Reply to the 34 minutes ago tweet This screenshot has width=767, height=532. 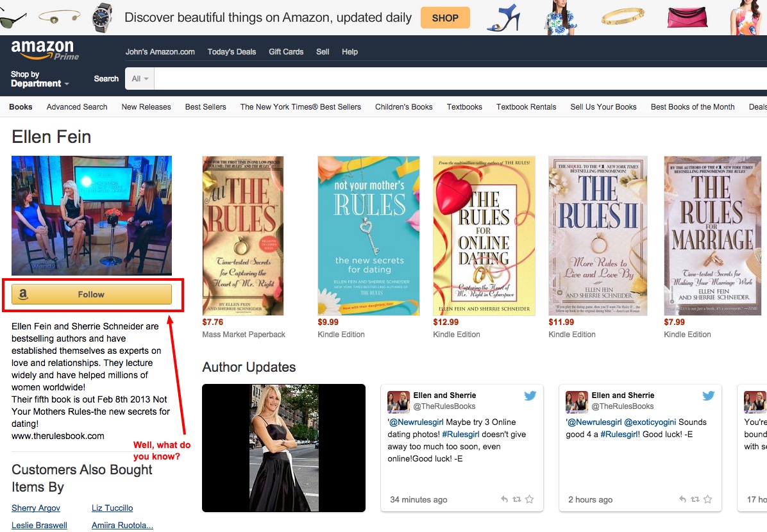[504, 499]
